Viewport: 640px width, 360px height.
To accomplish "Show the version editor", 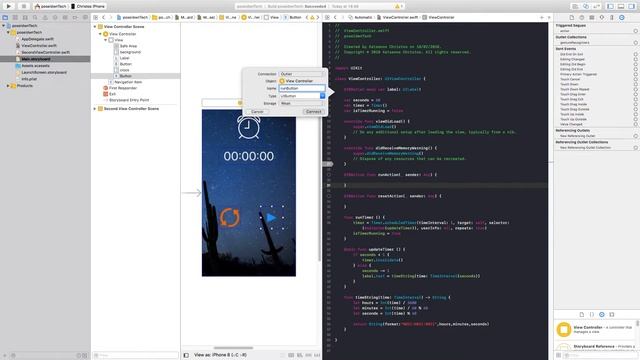I will (596, 6).
